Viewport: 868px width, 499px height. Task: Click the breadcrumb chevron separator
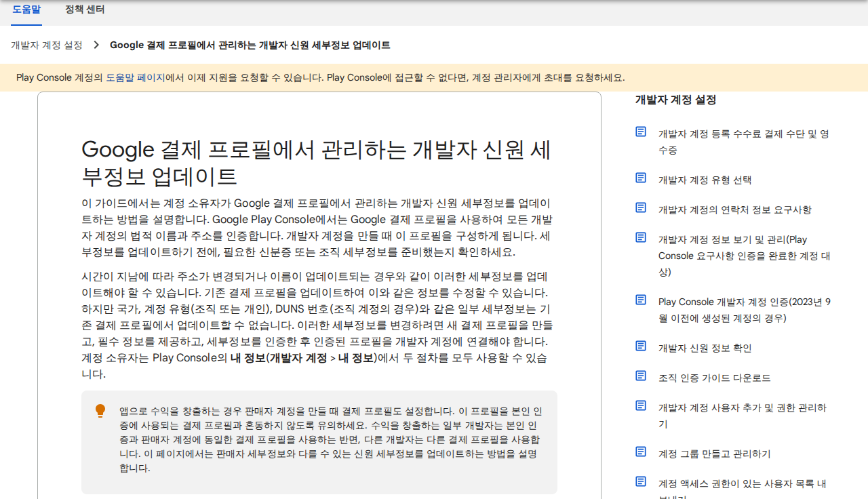(96, 45)
